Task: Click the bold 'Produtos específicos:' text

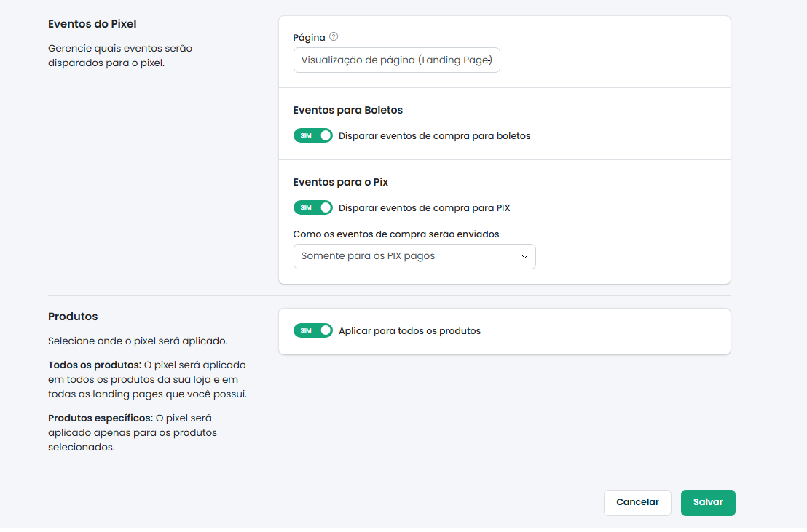Action: (100, 418)
